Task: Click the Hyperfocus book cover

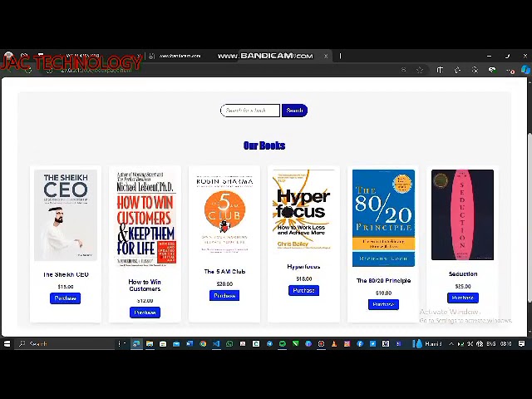Action: pos(303,211)
